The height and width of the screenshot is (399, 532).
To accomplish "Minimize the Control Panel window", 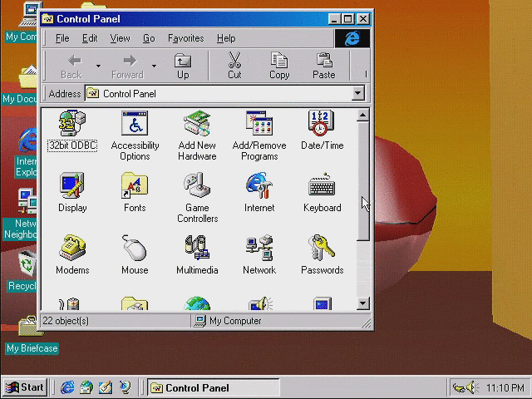I will [x=334, y=19].
